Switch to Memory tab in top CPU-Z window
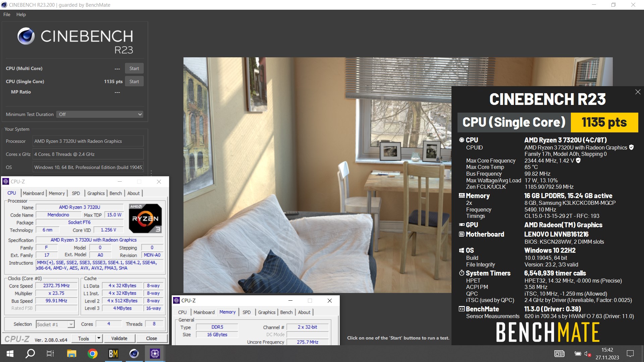Viewport: 644px width, 362px height. (57, 193)
